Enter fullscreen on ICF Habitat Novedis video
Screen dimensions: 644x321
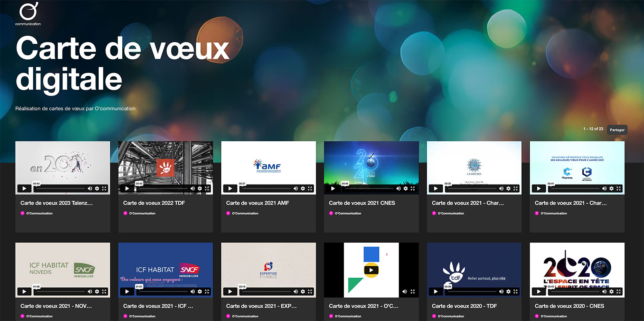pyautogui.click(x=104, y=292)
